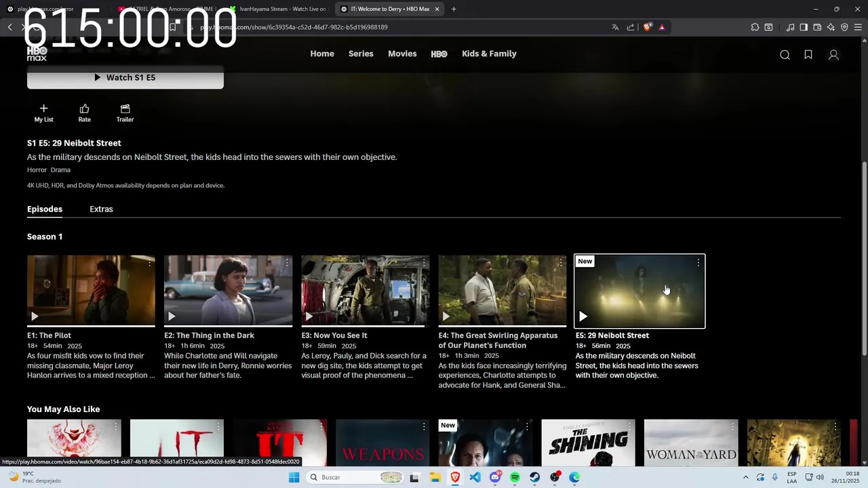
Task: Click the Drama genre tag
Action: 60,170
